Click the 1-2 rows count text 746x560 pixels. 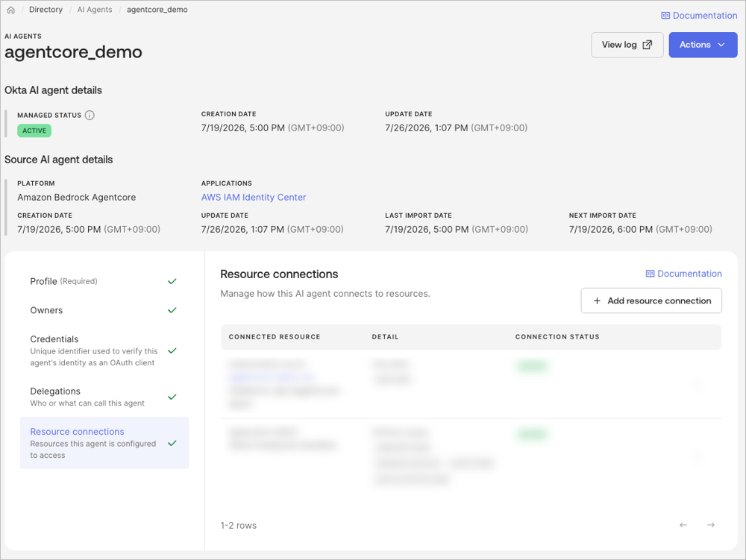(239, 525)
